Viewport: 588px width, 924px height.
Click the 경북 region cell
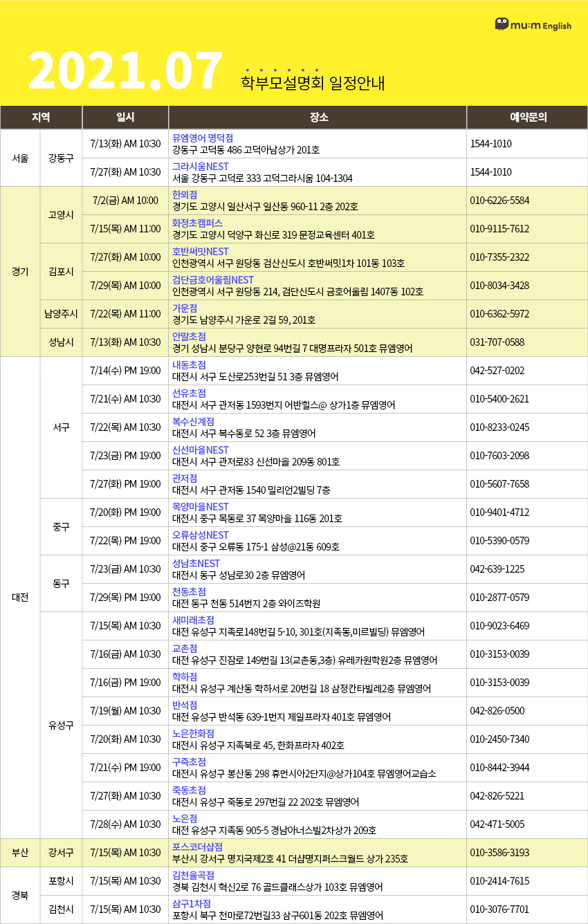tap(20, 895)
